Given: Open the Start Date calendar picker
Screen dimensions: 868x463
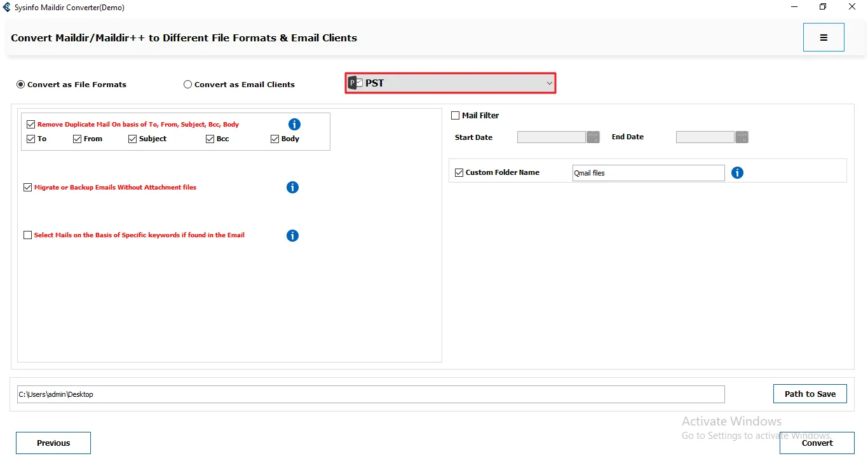Looking at the screenshot, I should click(x=593, y=137).
